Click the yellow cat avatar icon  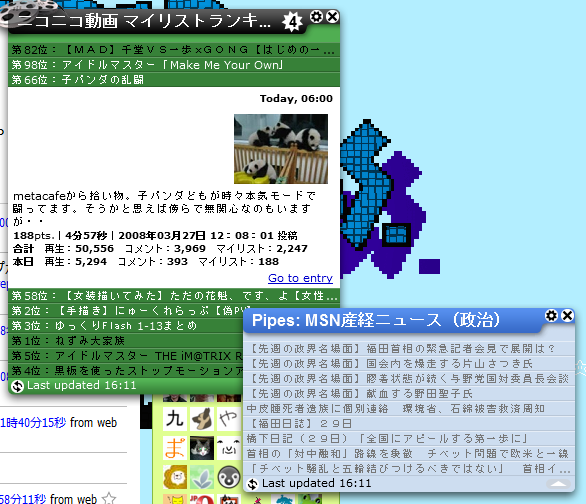pos(175,499)
